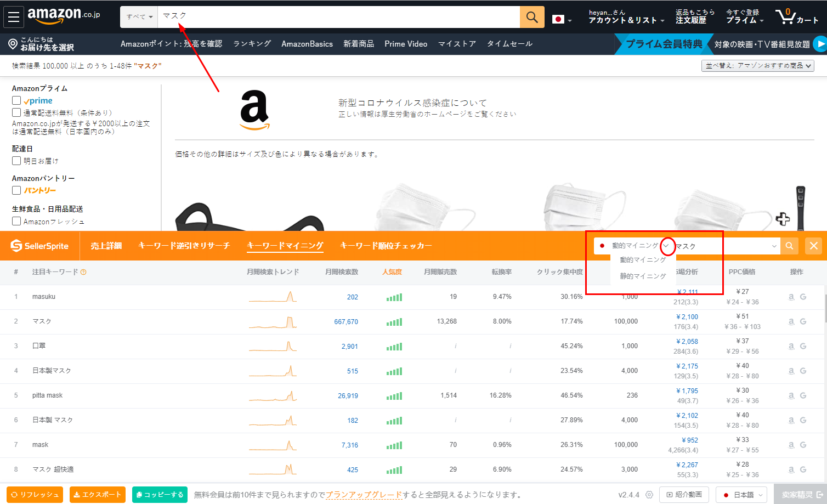Image resolution: width=827 pixels, height=504 pixels.
Task: Click Google 'G' icon in 日本製 マスク row
Action: click(803, 420)
